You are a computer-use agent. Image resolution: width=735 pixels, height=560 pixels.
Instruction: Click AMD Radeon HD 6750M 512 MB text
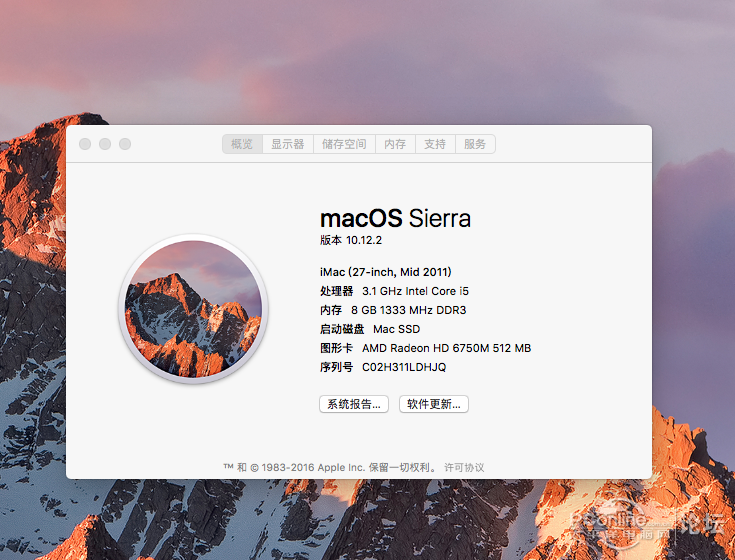(x=446, y=348)
